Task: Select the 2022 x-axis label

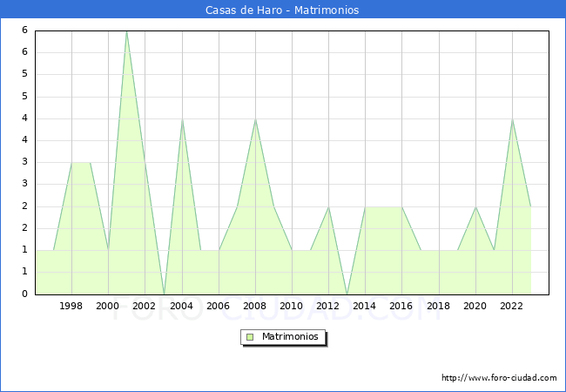Action: click(x=511, y=306)
